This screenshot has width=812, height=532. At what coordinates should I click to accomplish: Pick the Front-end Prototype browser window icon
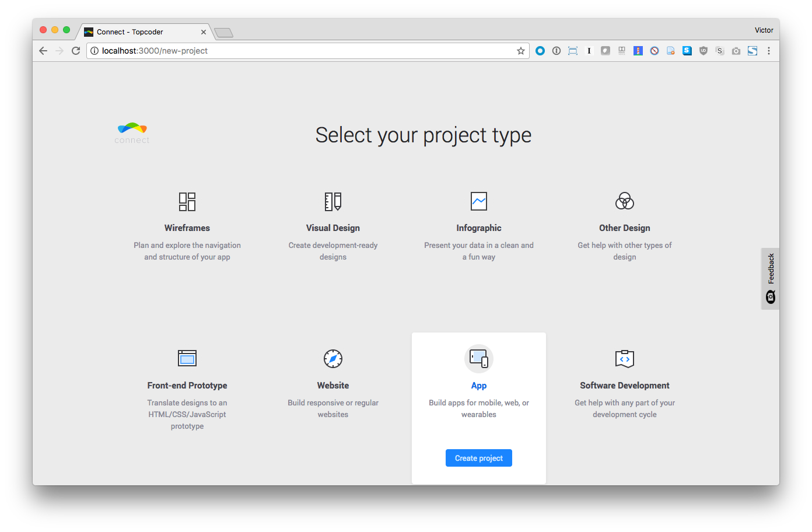click(x=187, y=358)
